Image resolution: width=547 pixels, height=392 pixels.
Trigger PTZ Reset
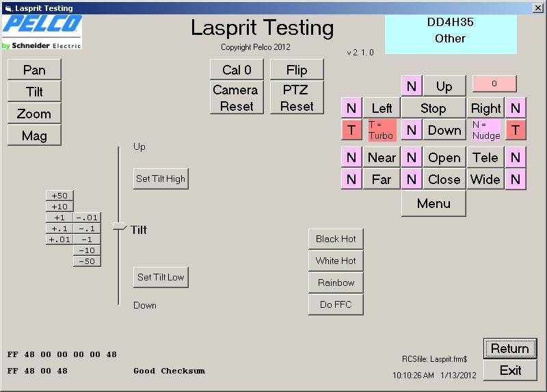(x=297, y=98)
